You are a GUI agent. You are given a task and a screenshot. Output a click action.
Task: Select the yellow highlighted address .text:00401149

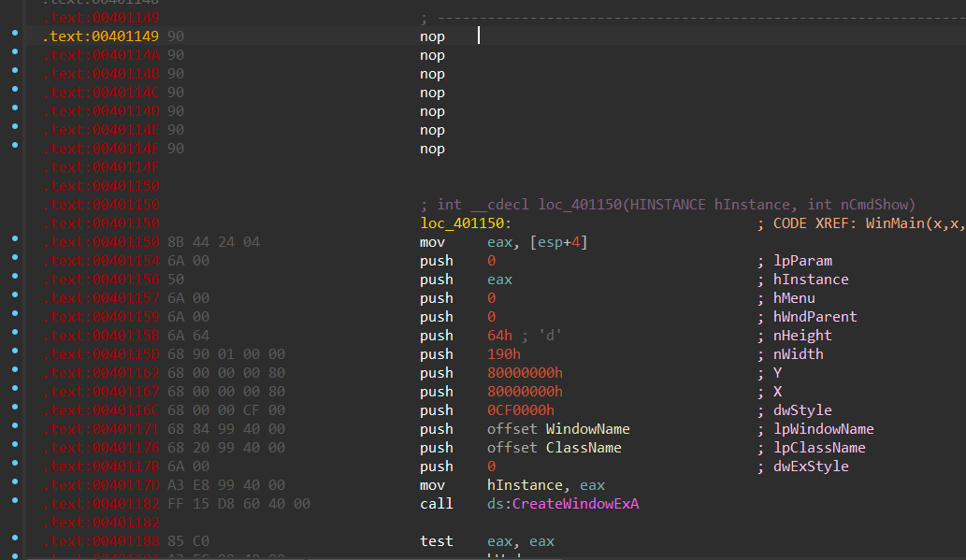pos(100,36)
